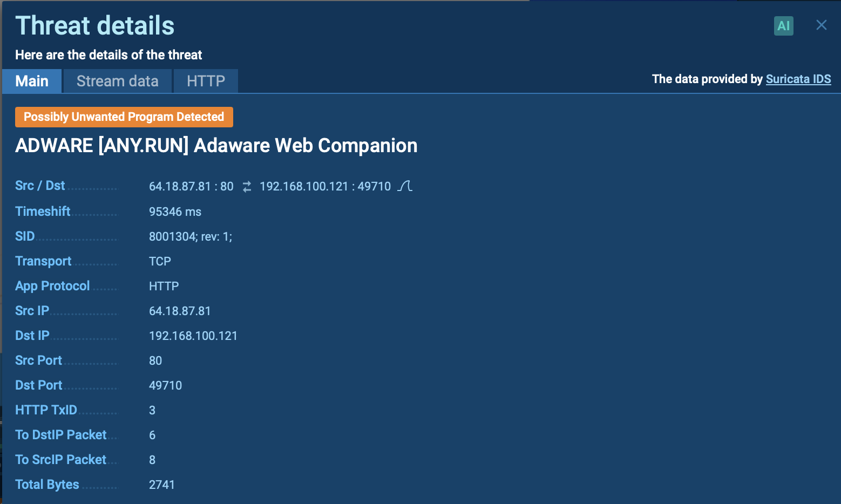This screenshot has height=504, width=841.
Task: Click the green AI assistant icon
Action: click(783, 25)
